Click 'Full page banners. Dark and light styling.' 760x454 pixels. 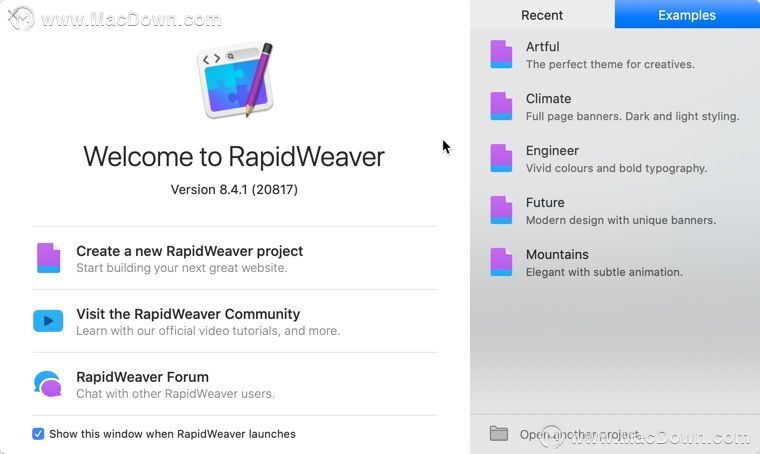tap(633, 116)
